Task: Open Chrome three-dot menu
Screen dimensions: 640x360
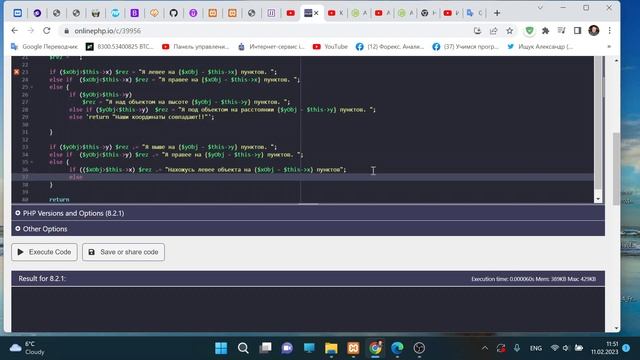Action: 609,31
